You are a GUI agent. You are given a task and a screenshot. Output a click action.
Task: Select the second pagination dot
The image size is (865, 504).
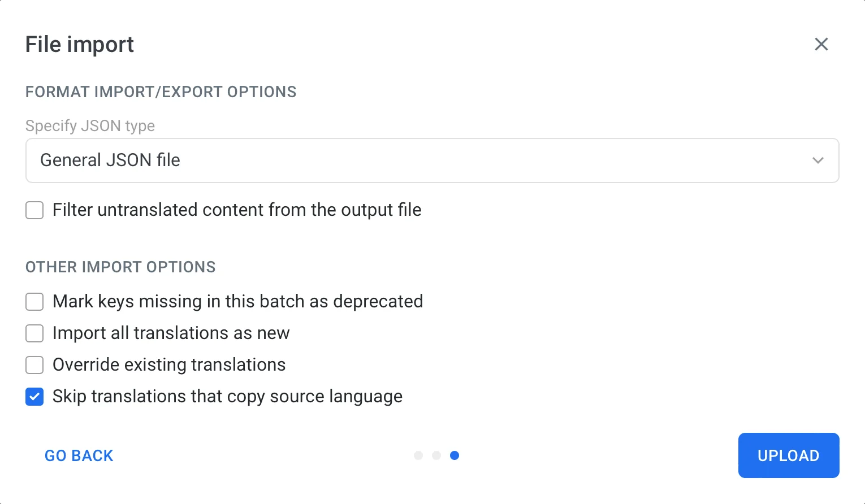(436, 455)
